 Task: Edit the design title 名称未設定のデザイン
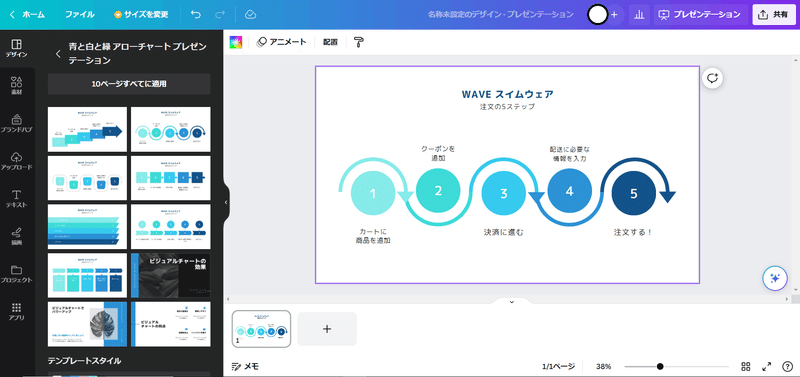click(x=500, y=15)
